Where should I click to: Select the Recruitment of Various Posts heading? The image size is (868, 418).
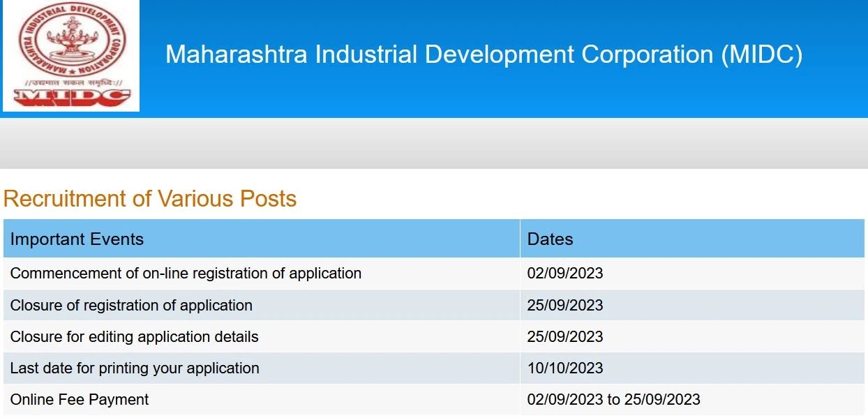pos(150,198)
